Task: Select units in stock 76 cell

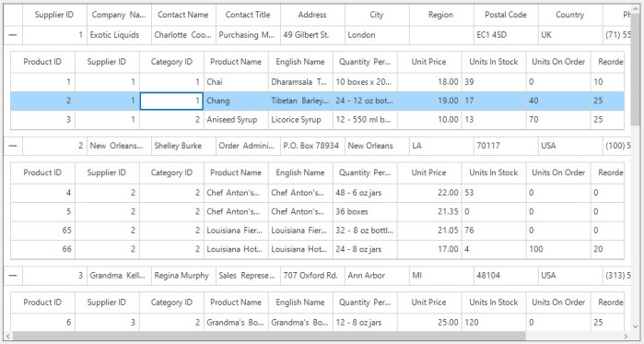Action: pyautogui.click(x=494, y=231)
